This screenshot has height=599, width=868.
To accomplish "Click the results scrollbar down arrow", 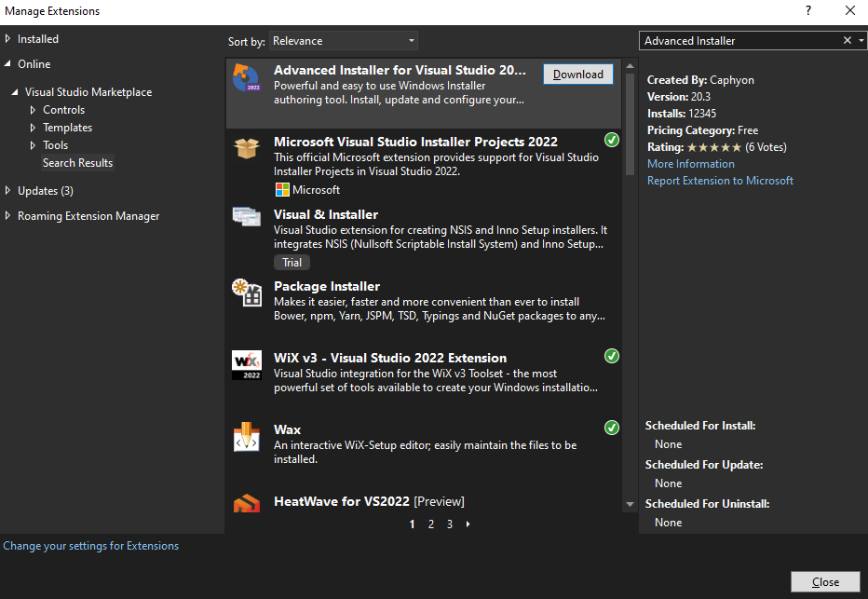I will point(630,504).
